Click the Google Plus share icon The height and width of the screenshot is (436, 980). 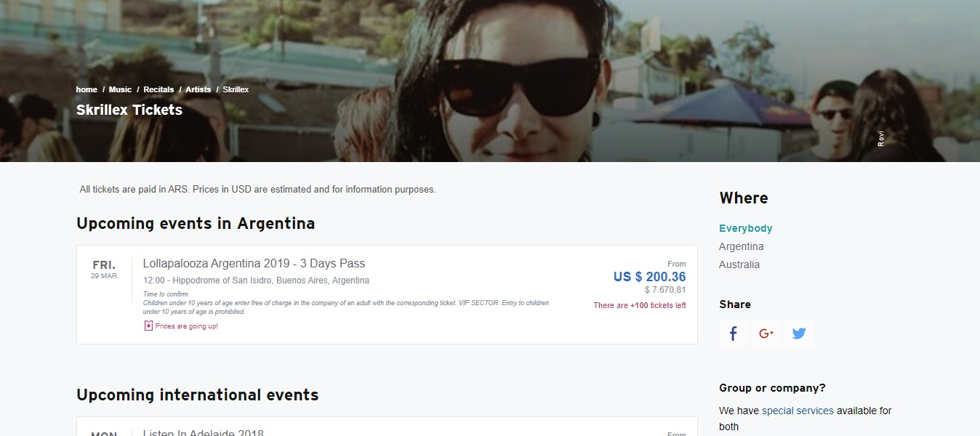766,334
